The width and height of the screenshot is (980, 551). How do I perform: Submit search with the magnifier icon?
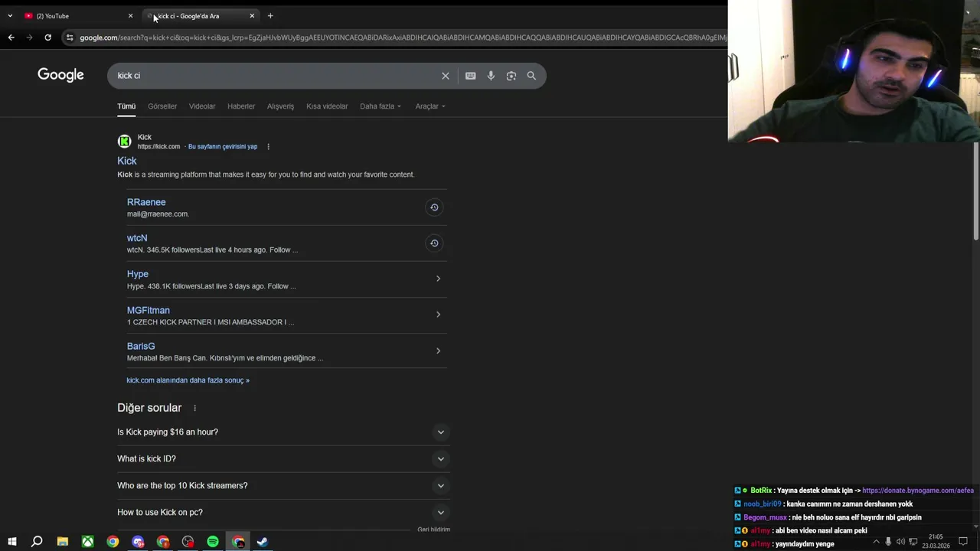[531, 76]
